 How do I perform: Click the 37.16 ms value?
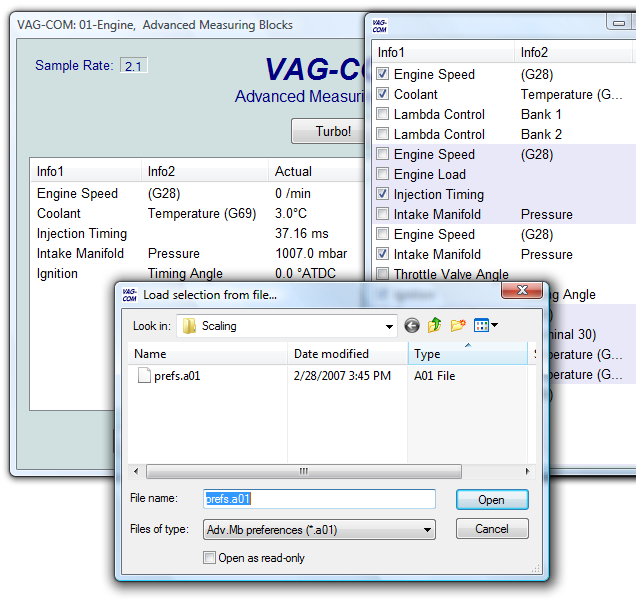point(302,233)
